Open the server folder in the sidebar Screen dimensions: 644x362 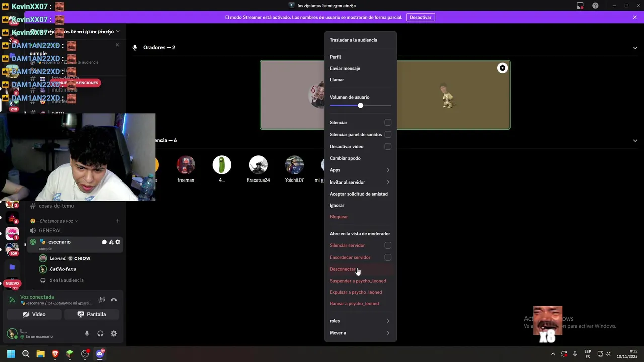pos(12,267)
